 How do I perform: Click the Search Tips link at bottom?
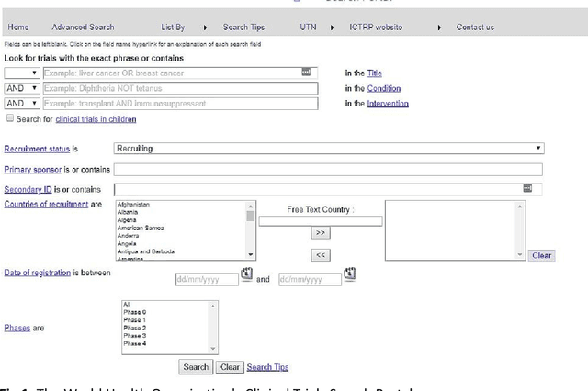click(x=267, y=367)
